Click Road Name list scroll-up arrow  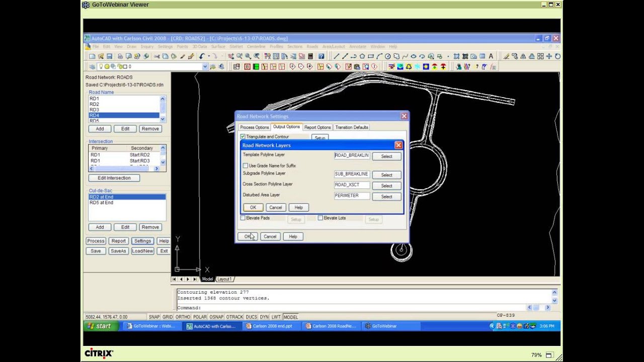(163, 98)
